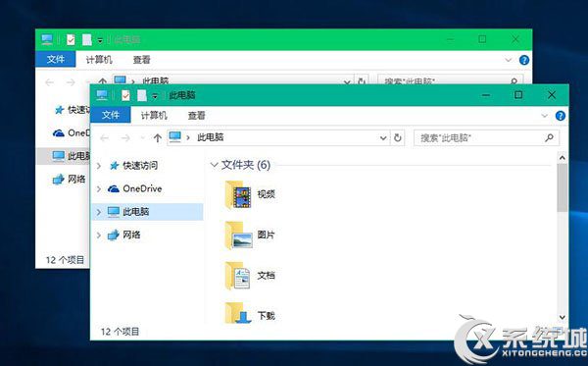Open the front window quick access toolbar dropdown
This screenshot has height=366, width=588.
click(x=155, y=96)
